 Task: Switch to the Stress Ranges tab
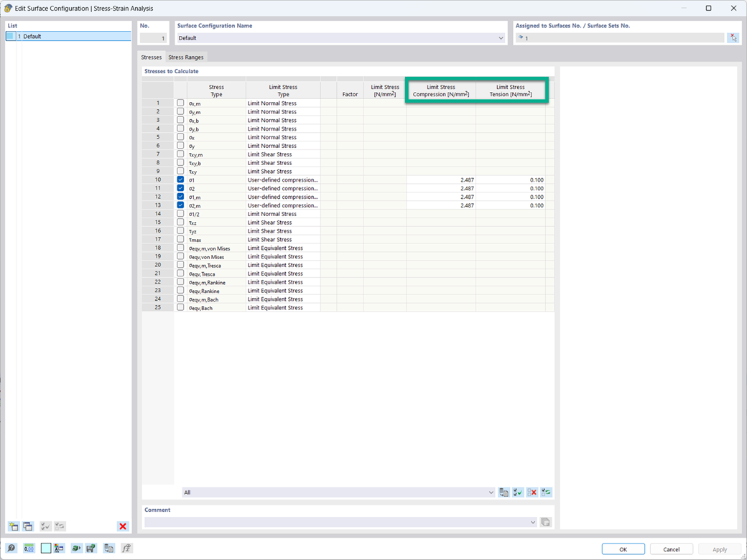pyautogui.click(x=186, y=57)
